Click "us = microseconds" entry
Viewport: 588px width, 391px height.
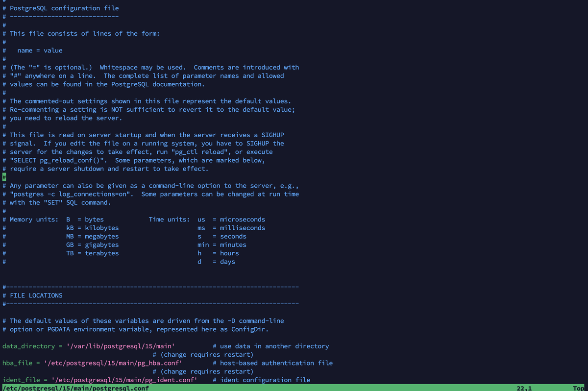pos(231,220)
